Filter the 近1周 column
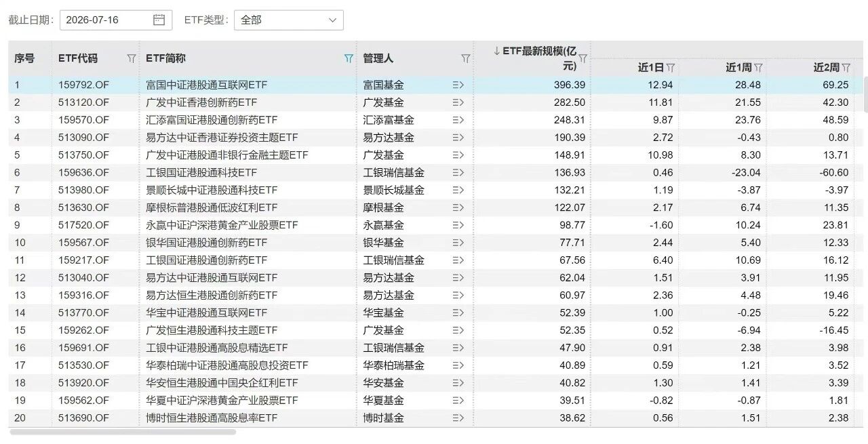Image resolution: width=868 pixels, height=444 pixels. (758, 67)
